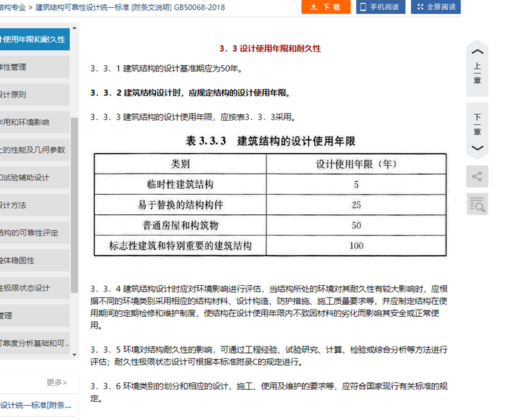The width and height of the screenshot is (516, 420).
Task: Click clause 3.3.5 paragraph
Action: click(269, 355)
